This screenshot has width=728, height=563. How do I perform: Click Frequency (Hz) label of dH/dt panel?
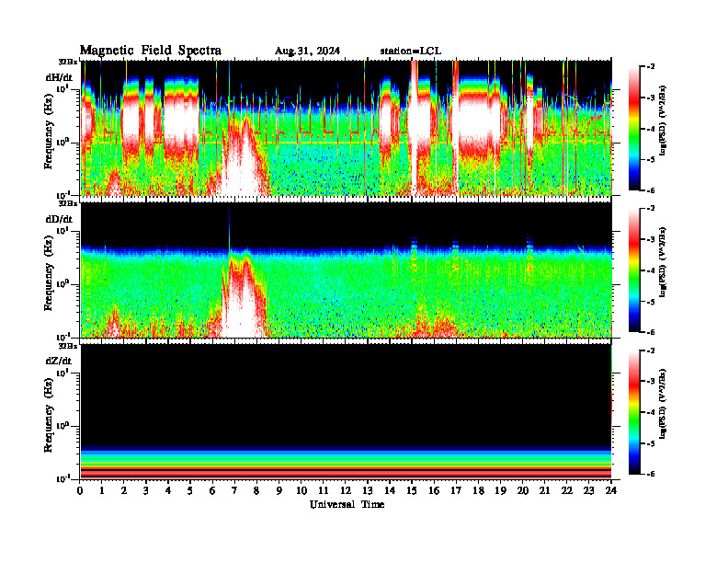49,132
